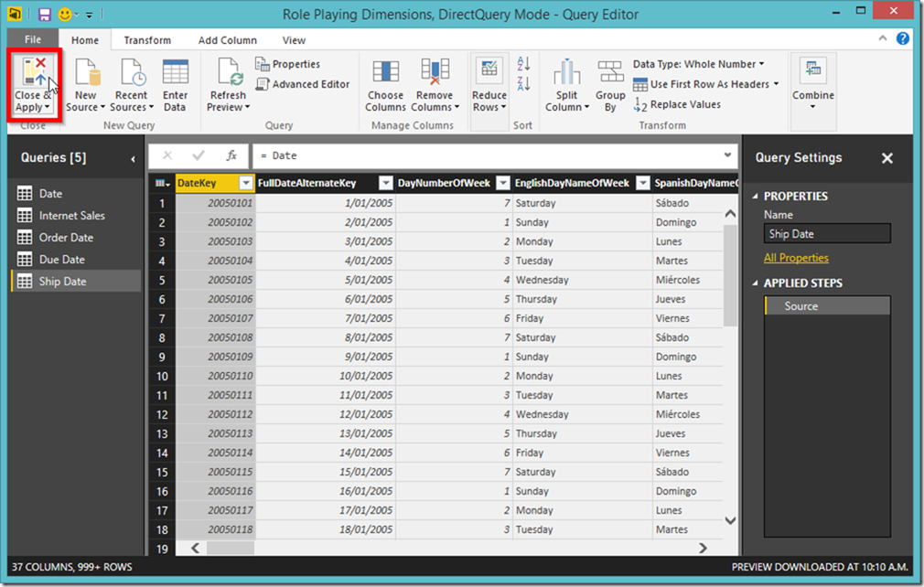Open the table menu icon at grid corner
Image resolution: width=924 pixels, height=587 pixels.
tap(163, 183)
